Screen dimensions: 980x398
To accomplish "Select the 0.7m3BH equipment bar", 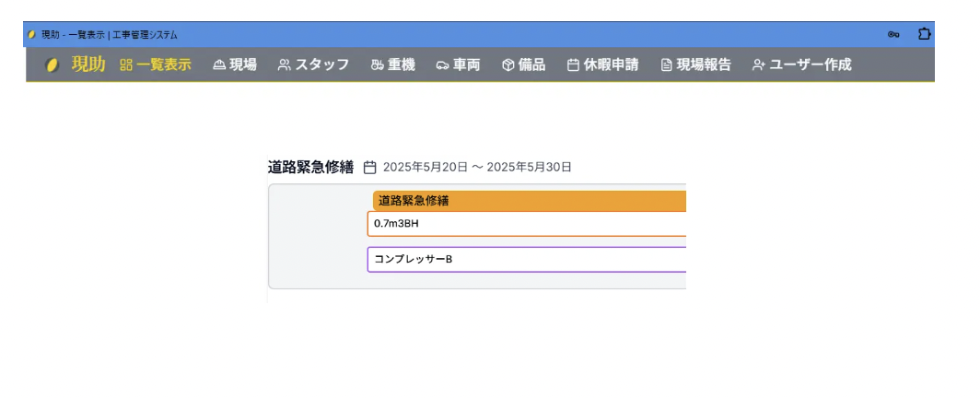I will [527, 224].
